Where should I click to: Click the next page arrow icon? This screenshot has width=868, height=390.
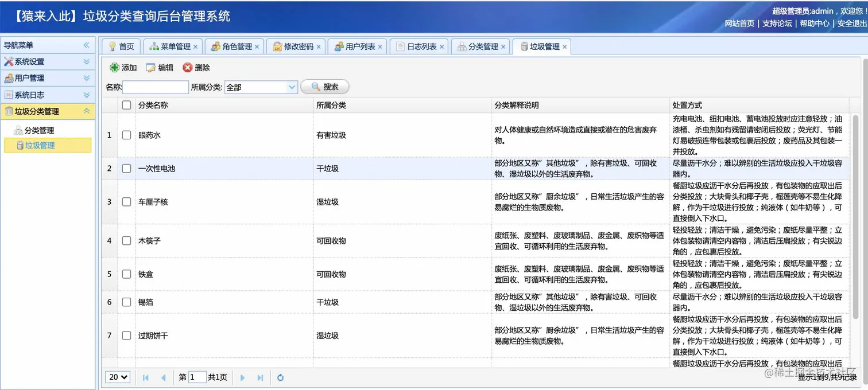point(242,377)
